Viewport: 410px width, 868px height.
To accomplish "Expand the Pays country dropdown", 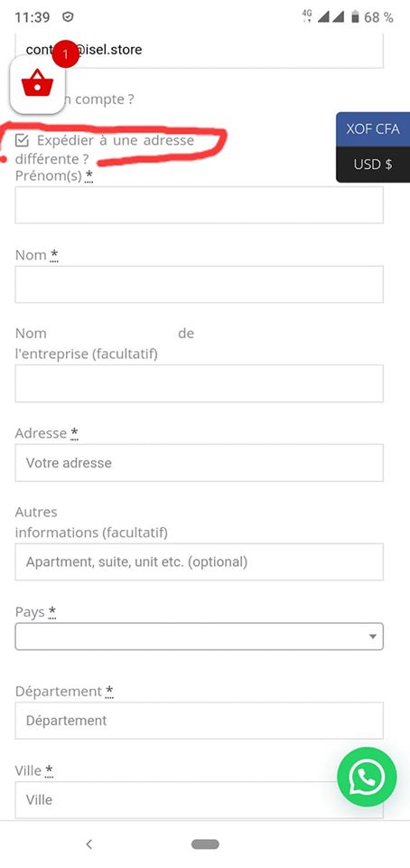I will click(199, 636).
